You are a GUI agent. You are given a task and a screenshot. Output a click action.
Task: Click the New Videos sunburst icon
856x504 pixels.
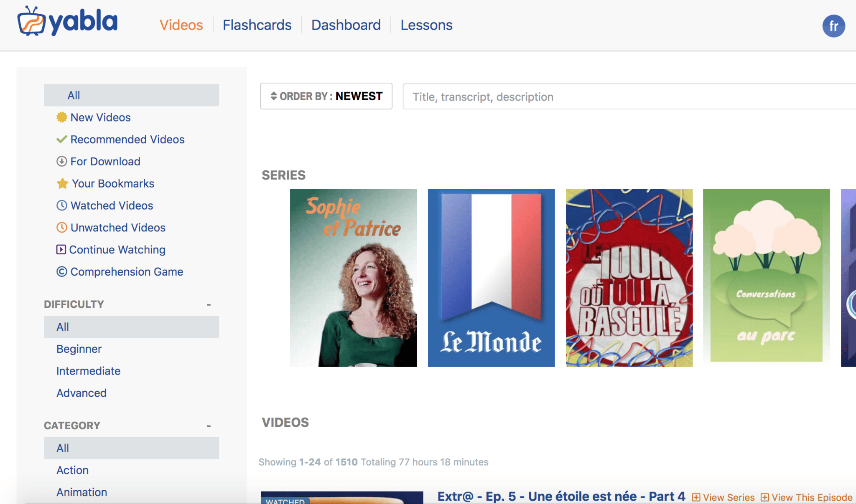click(x=61, y=117)
